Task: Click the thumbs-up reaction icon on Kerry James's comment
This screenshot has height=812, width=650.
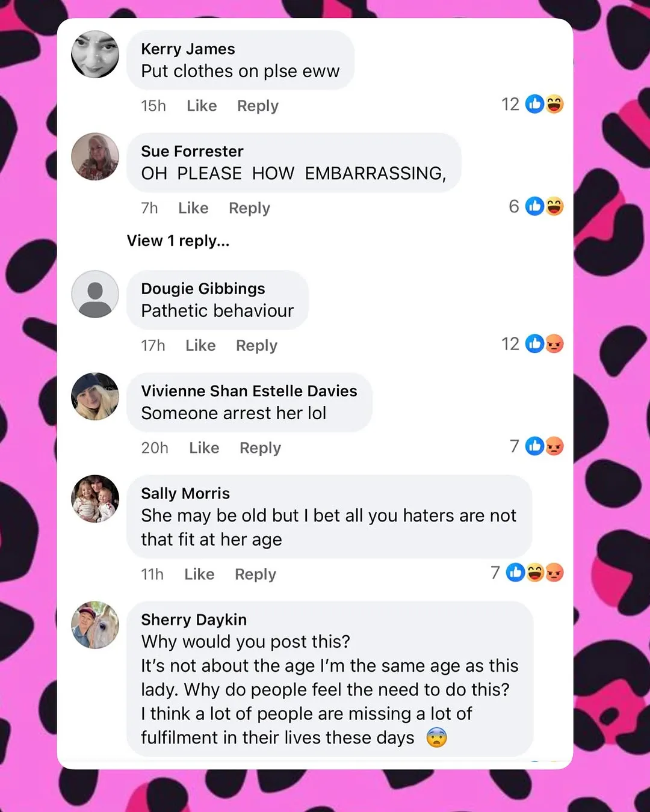Action: 534,104
